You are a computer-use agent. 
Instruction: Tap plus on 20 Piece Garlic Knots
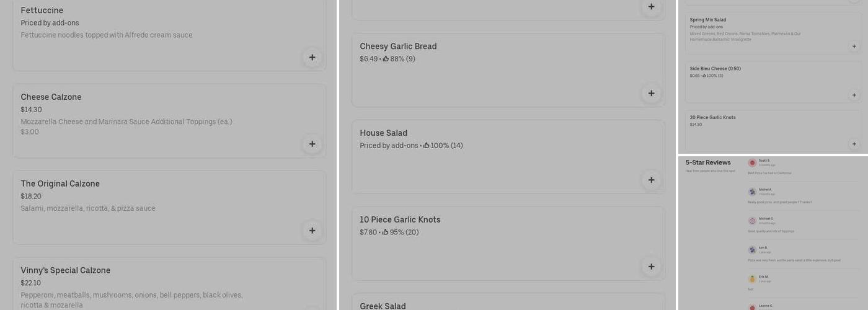pyautogui.click(x=854, y=144)
